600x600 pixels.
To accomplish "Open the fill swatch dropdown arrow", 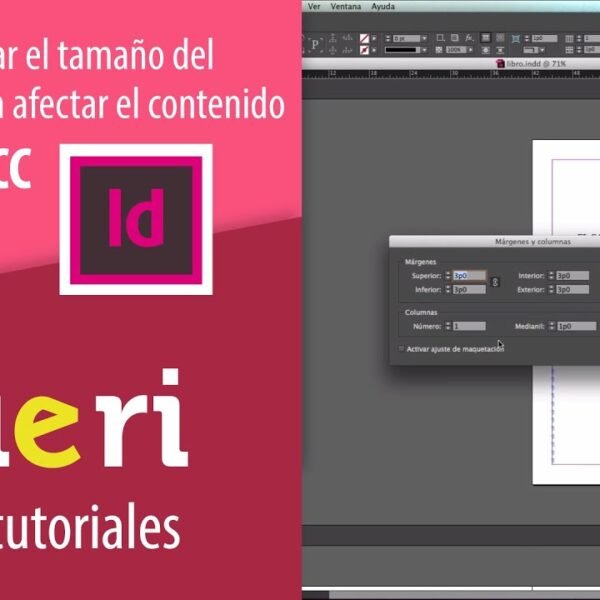I will pyautogui.click(x=374, y=38).
